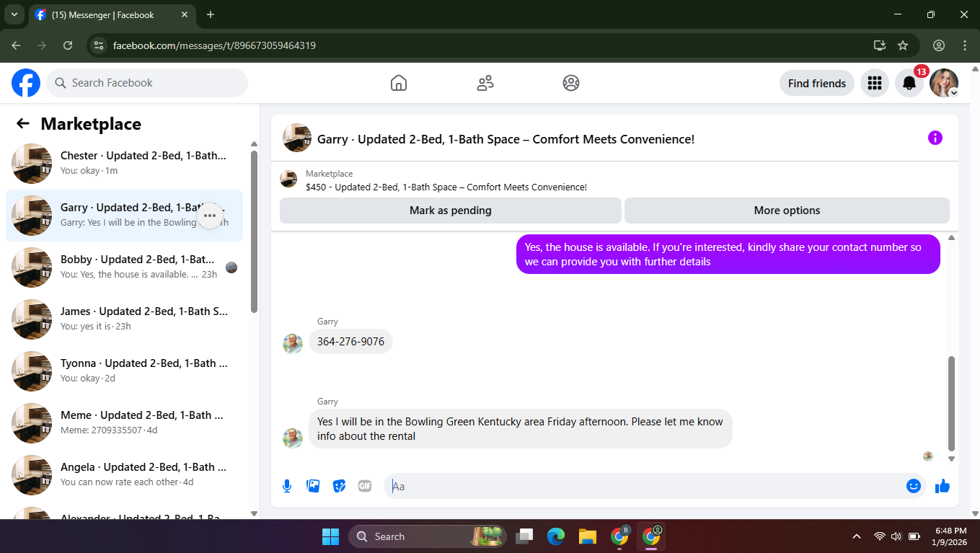The image size is (980, 553).
Task: Open the Friends icon in top navigation
Action: [485, 83]
